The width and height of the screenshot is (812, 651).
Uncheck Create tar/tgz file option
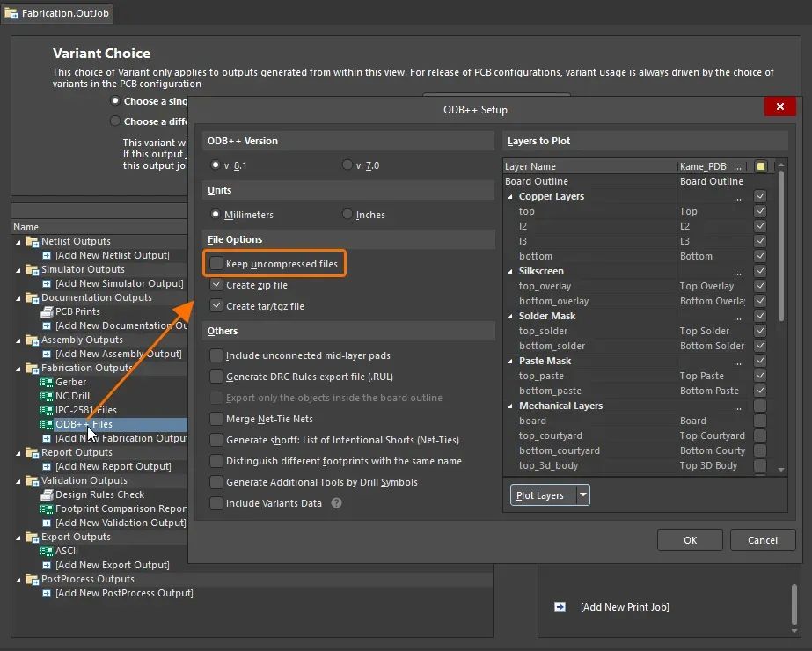[216, 306]
